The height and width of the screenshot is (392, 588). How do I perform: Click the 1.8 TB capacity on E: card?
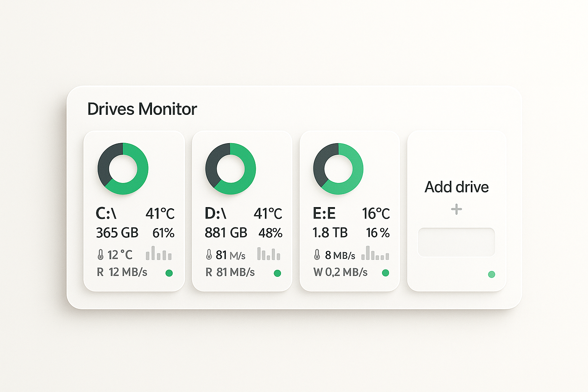(x=330, y=233)
